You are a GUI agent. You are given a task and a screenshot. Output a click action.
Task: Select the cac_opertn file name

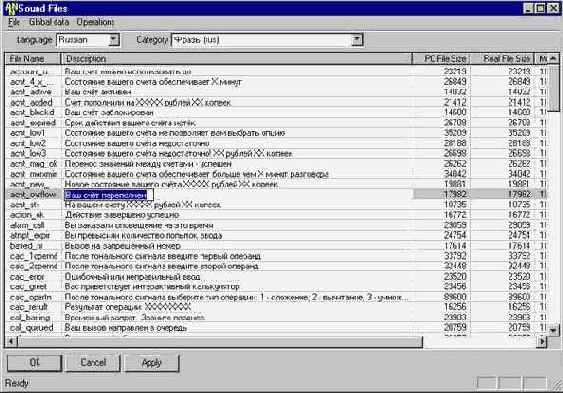[31, 297]
